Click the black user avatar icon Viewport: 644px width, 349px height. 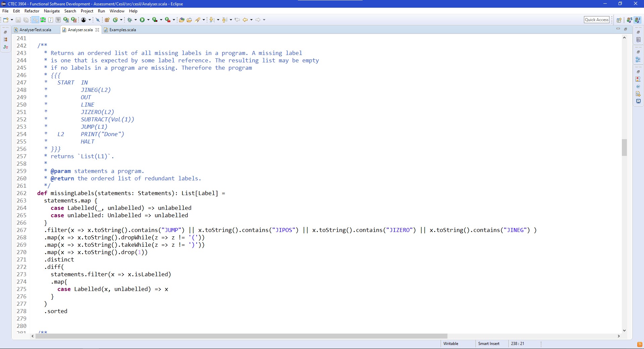[84, 20]
